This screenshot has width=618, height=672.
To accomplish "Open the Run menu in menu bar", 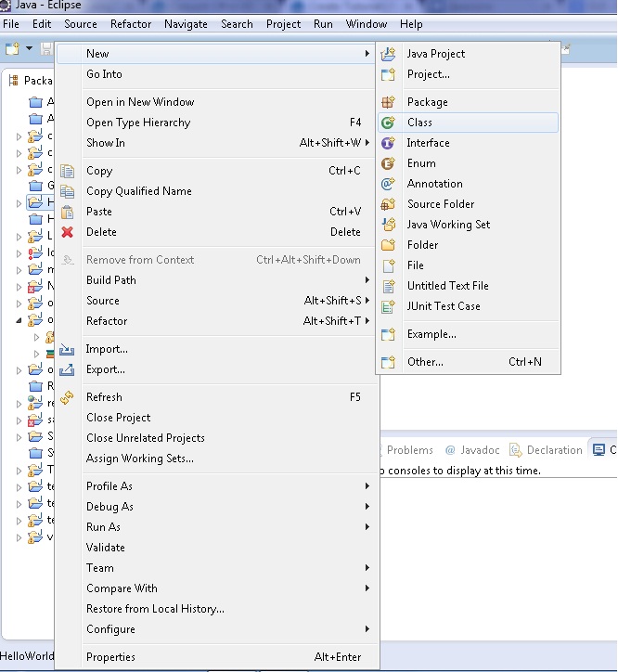I will [x=323, y=24].
